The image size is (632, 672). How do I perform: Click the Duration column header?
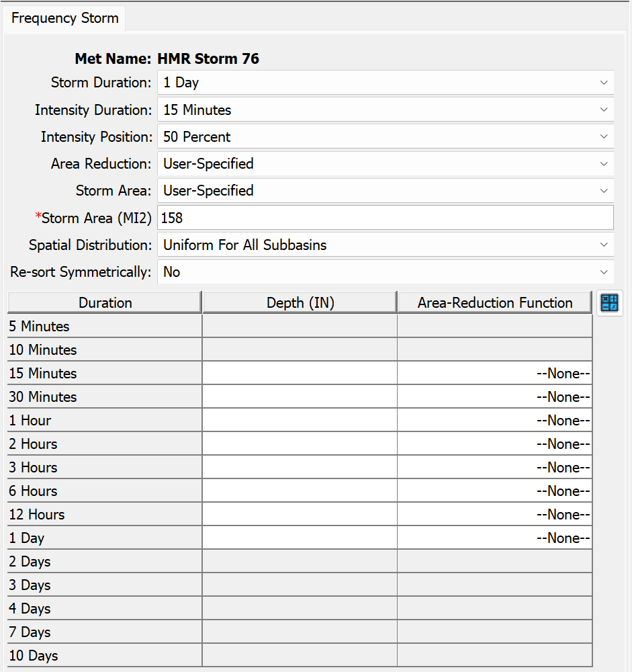(105, 303)
